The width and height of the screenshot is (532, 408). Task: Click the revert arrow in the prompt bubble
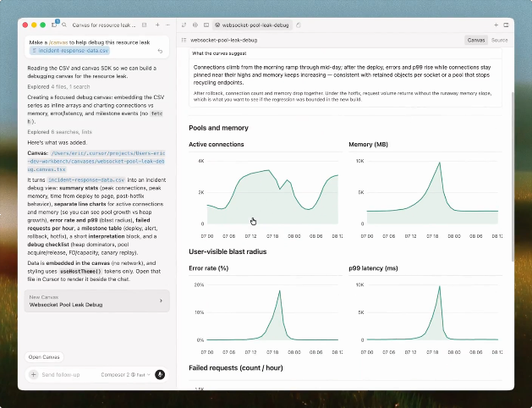(160, 51)
